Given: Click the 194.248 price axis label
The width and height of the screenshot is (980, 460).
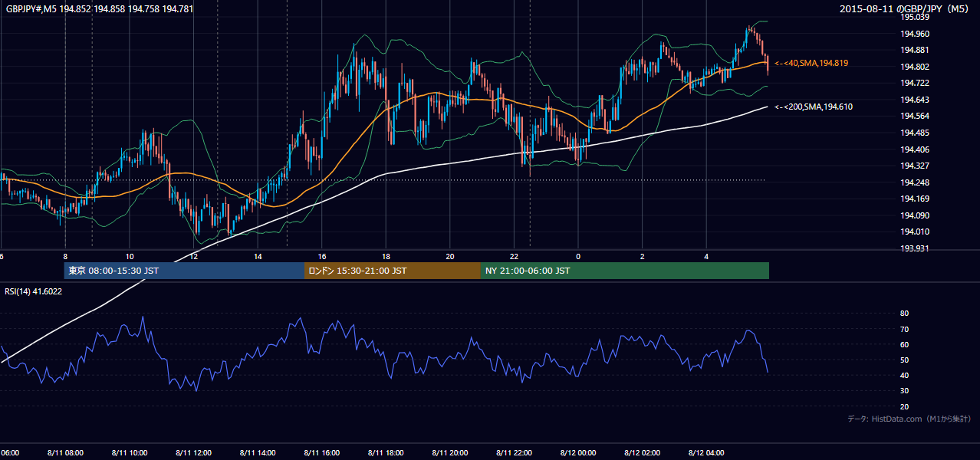Looking at the screenshot, I should click(915, 182).
